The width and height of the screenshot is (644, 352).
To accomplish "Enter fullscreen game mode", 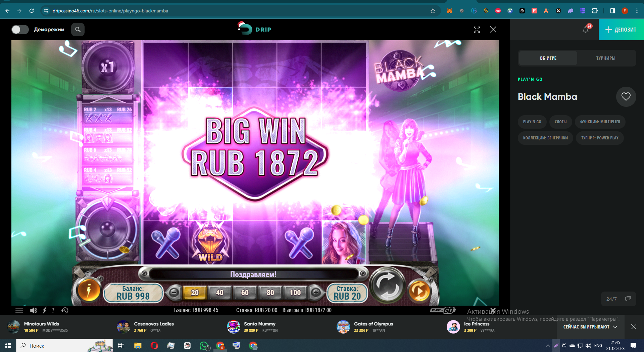I will (x=477, y=30).
